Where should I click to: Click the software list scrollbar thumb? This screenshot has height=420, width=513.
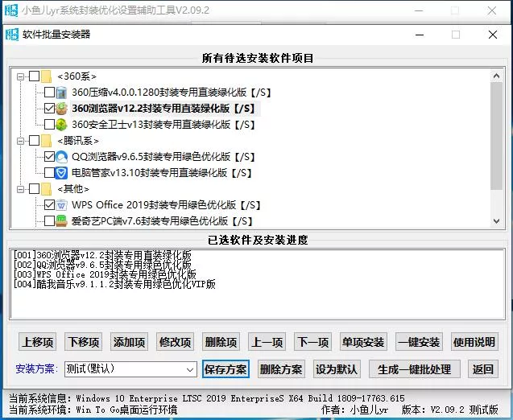click(496, 136)
